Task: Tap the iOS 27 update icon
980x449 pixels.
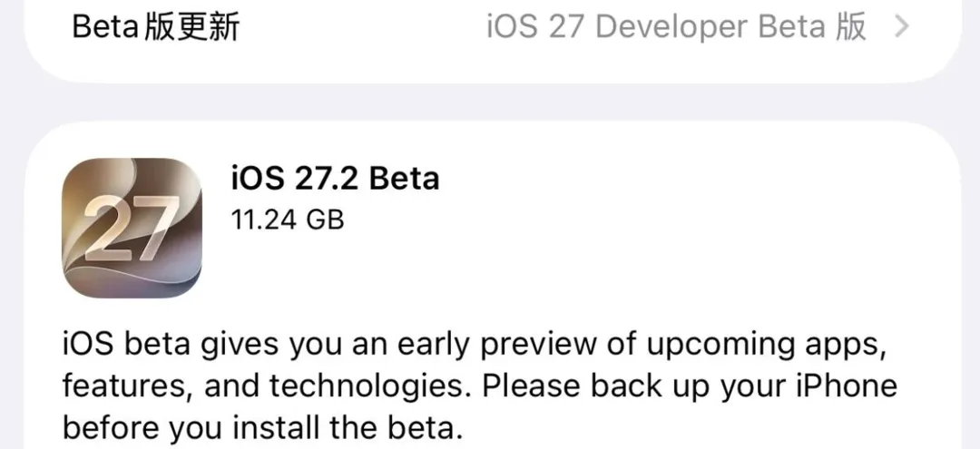Action: pyautogui.click(x=132, y=228)
